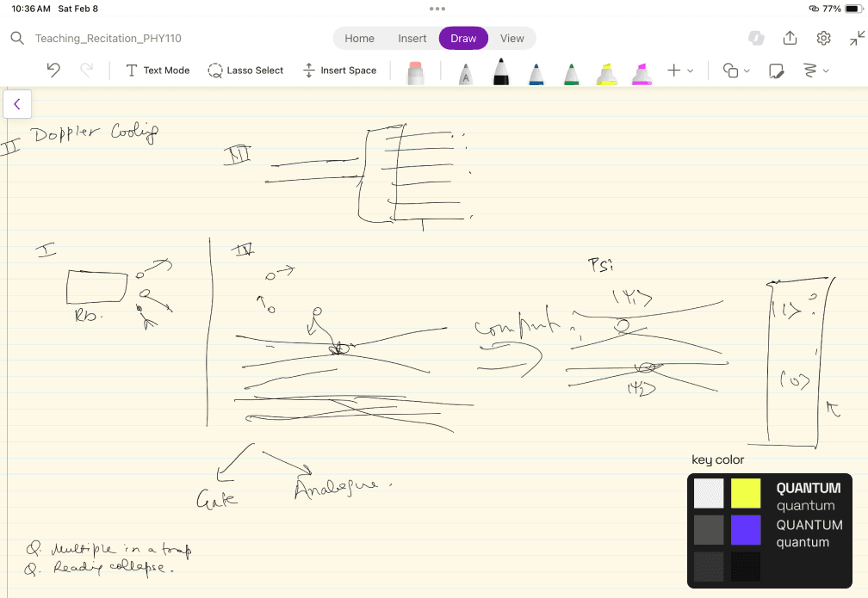The height and width of the screenshot is (598, 868).
Task: Pick the medium gray key color swatch
Action: pyautogui.click(x=709, y=530)
